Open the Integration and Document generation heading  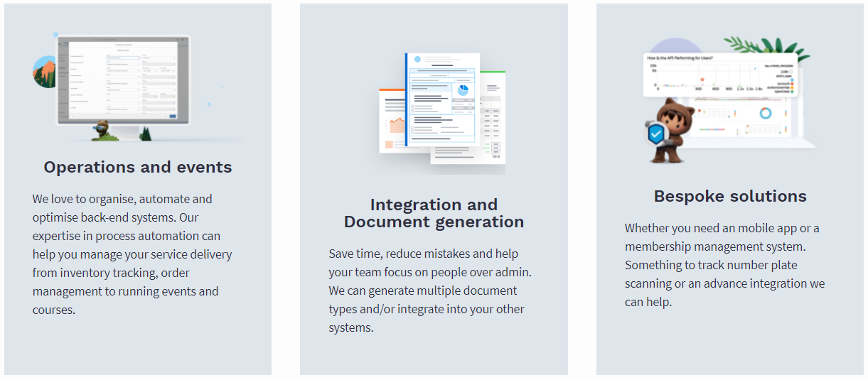434,213
